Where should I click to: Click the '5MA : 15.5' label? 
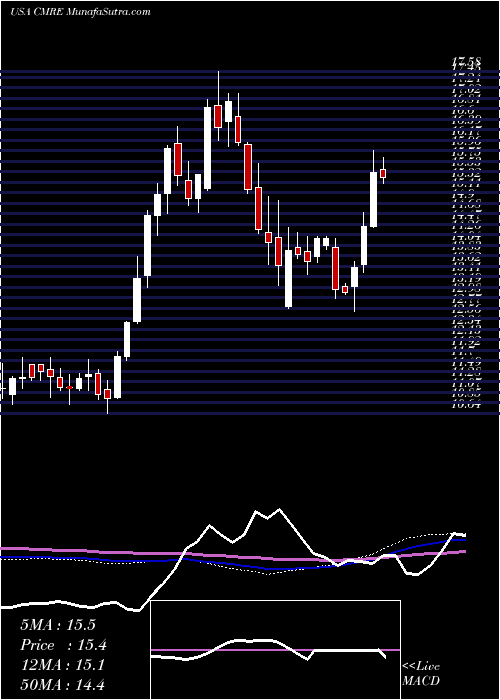58,625
